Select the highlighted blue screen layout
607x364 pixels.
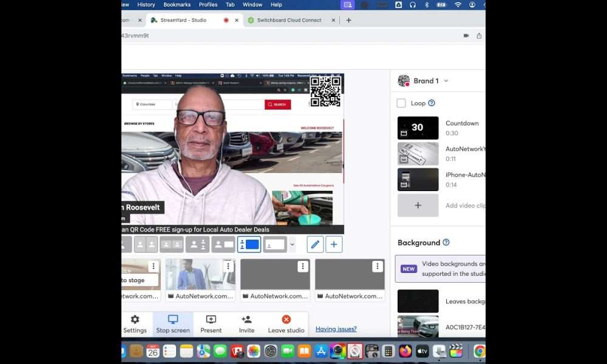pos(249,244)
